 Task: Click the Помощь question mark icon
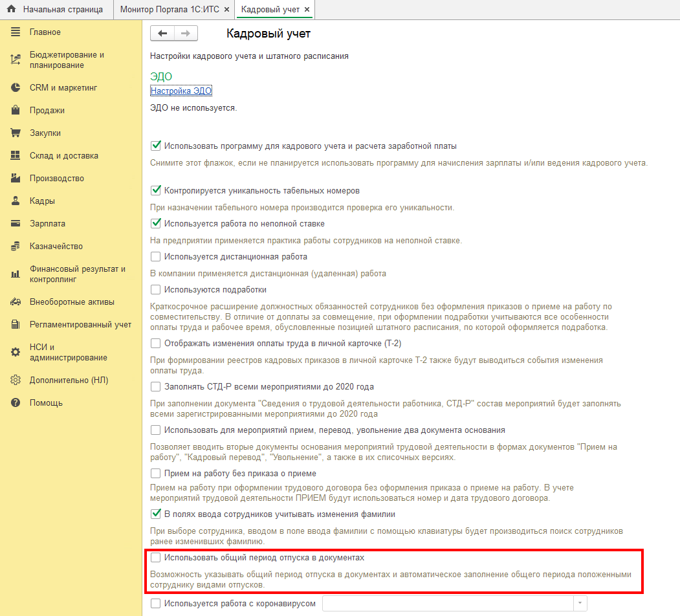pos(16,402)
